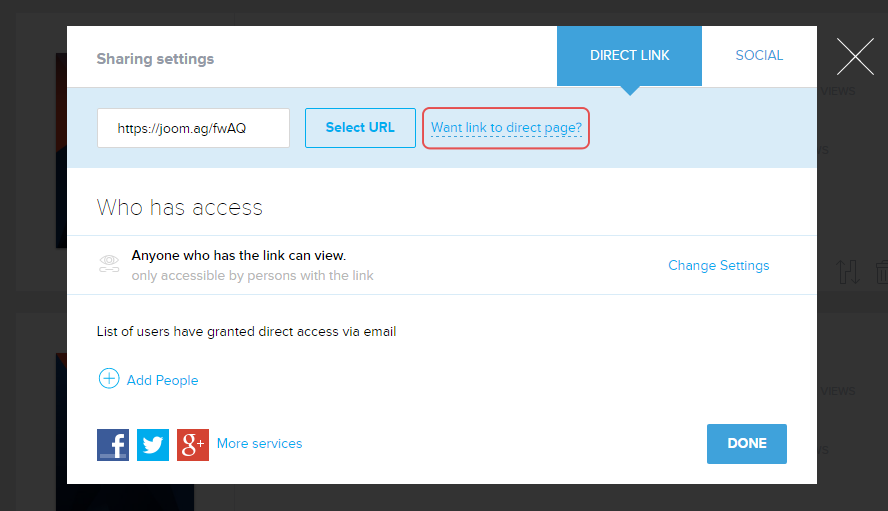Image resolution: width=888 pixels, height=511 pixels.
Task: Switch to the DIRECT LINK tab
Action: pyautogui.click(x=629, y=56)
